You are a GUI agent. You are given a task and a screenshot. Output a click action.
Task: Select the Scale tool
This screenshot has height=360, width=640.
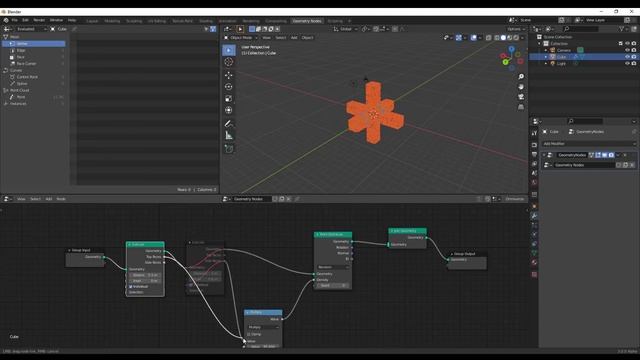click(229, 98)
